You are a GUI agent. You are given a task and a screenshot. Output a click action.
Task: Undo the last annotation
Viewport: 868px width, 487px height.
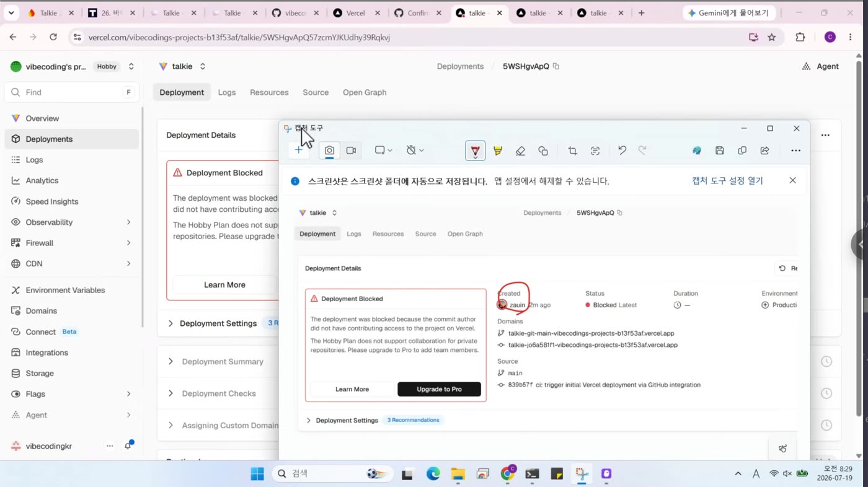(x=622, y=151)
